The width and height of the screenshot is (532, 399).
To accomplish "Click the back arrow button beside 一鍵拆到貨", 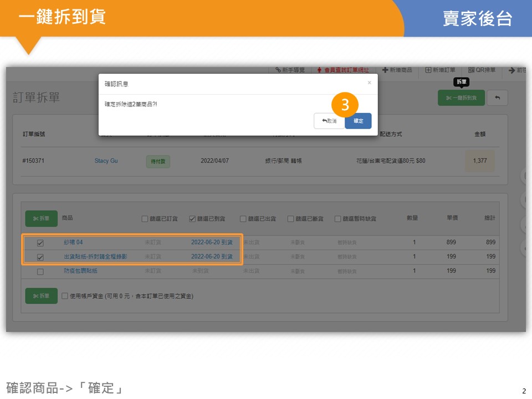I will [x=497, y=98].
